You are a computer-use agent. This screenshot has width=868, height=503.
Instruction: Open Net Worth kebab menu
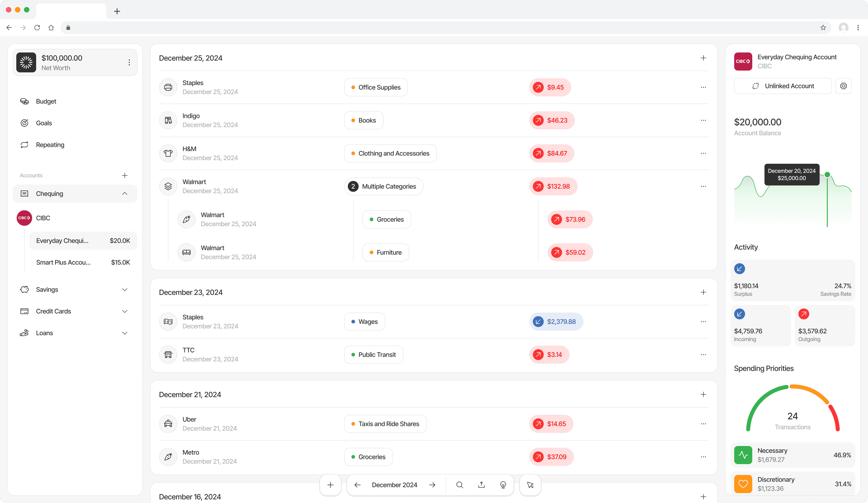point(129,62)
